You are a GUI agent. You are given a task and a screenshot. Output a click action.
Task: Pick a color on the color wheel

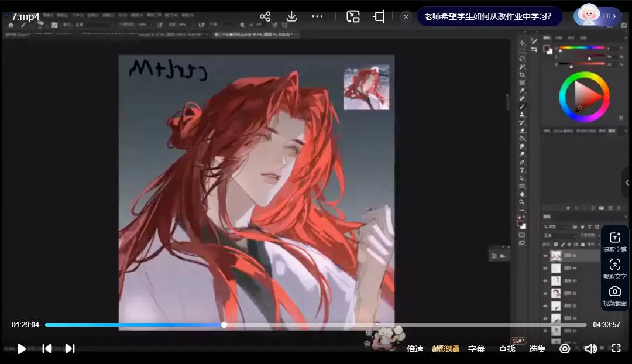tap(585, 97)
